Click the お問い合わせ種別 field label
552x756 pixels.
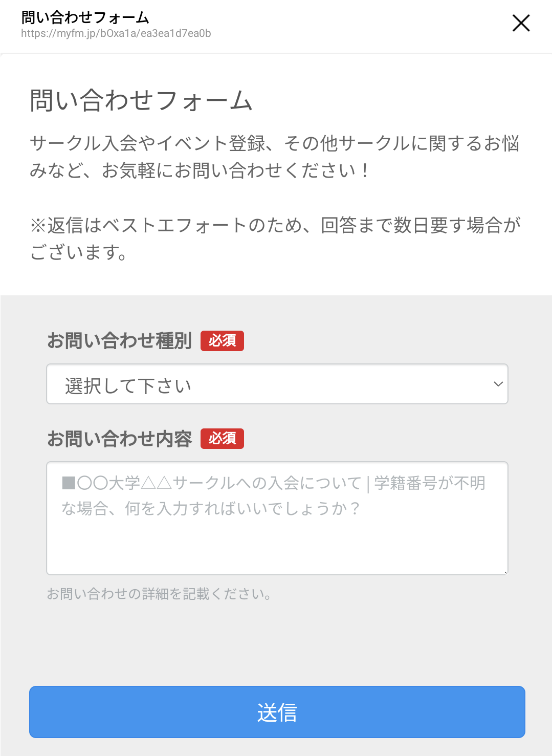point(119,340)
